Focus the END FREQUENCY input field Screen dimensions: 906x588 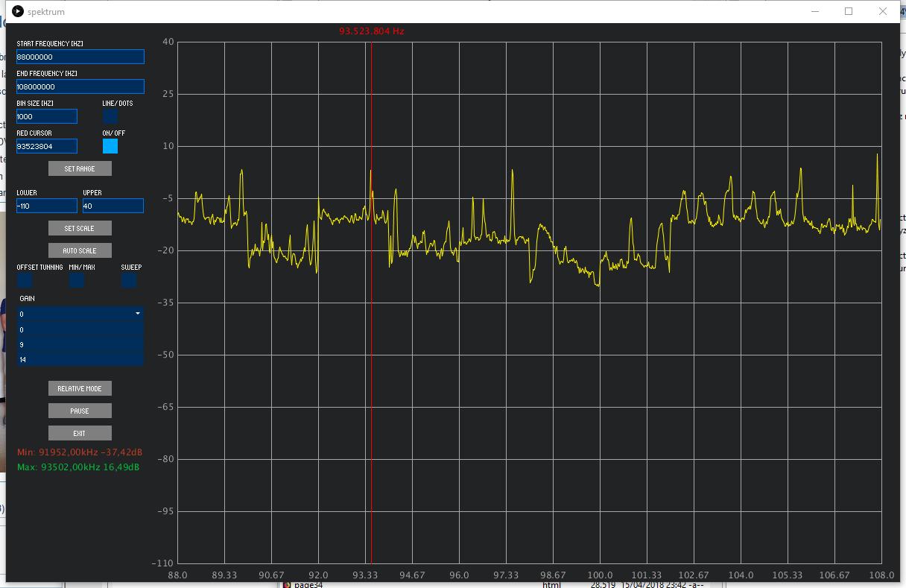point(80,86)
